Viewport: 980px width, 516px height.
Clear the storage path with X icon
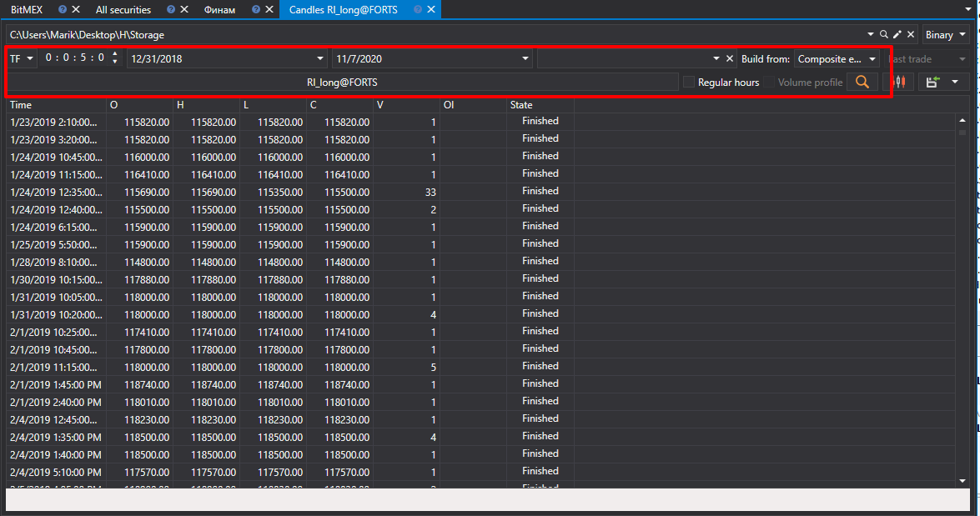(911, 34)
